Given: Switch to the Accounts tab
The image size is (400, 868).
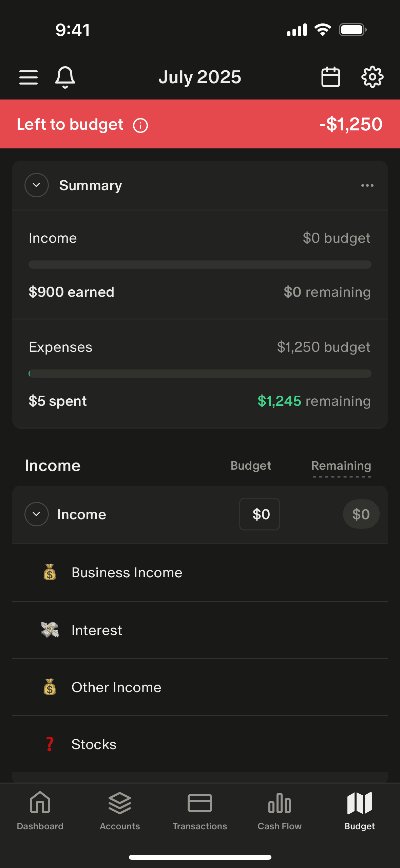Looking at the screenshot, I should (120, 811).
